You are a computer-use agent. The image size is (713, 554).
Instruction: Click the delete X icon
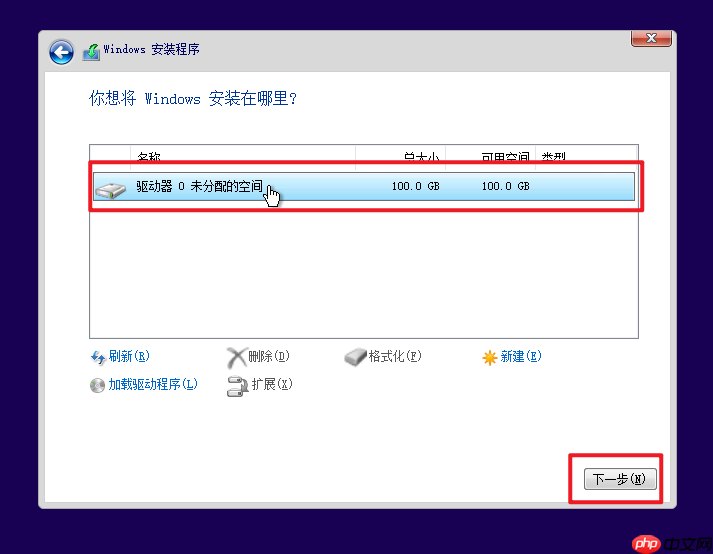[236, 358]
